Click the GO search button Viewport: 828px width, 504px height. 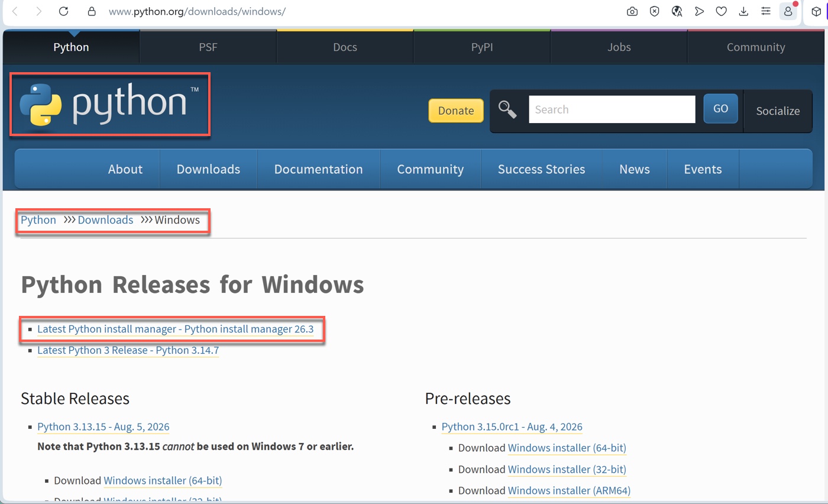click(x=720, y=109)
